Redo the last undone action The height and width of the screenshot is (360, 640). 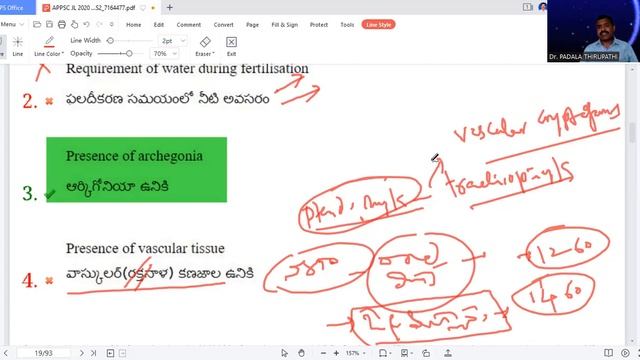coord(99,24)
